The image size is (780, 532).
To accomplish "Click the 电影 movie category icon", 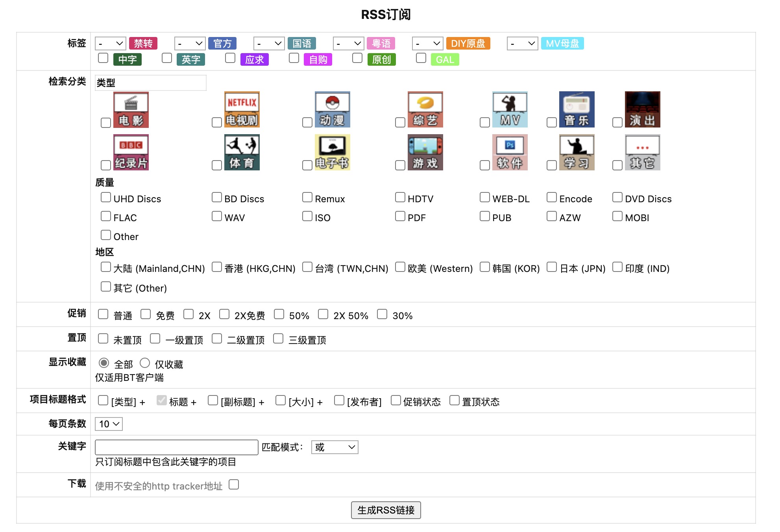I will point(131,110).
